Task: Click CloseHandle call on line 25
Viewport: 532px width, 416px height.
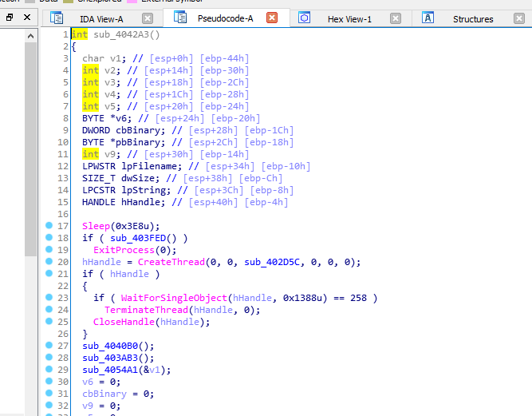Action: [x=124, y=322]
